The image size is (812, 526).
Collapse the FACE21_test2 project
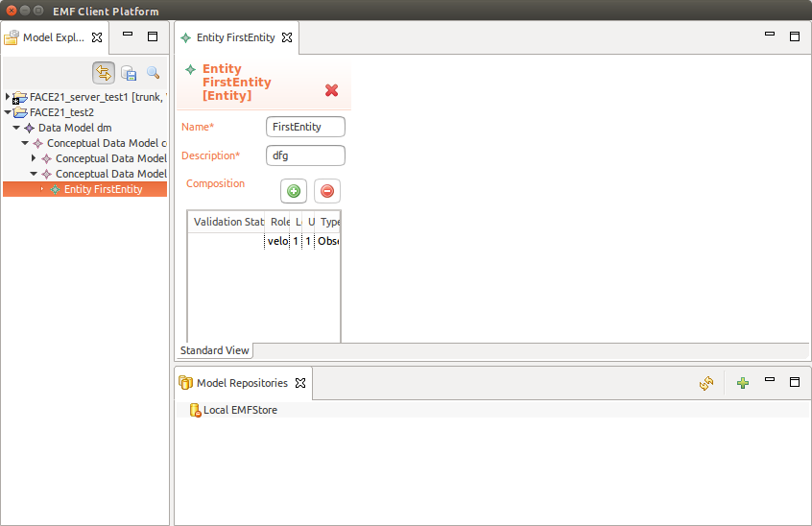(8, 112)
